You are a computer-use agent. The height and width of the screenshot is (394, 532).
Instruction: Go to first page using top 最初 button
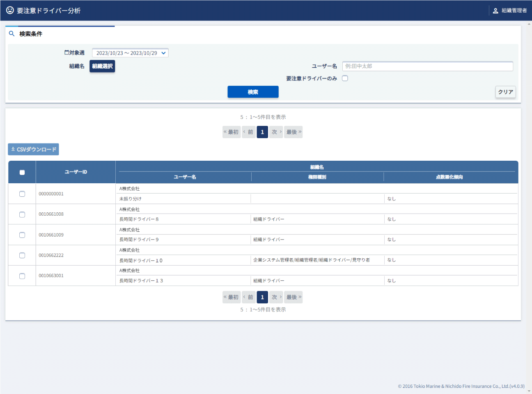tap(231, 132)
